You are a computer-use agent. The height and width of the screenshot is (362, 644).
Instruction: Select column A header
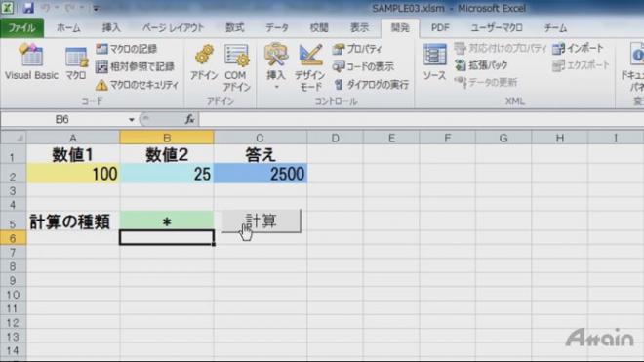[73, 138]
